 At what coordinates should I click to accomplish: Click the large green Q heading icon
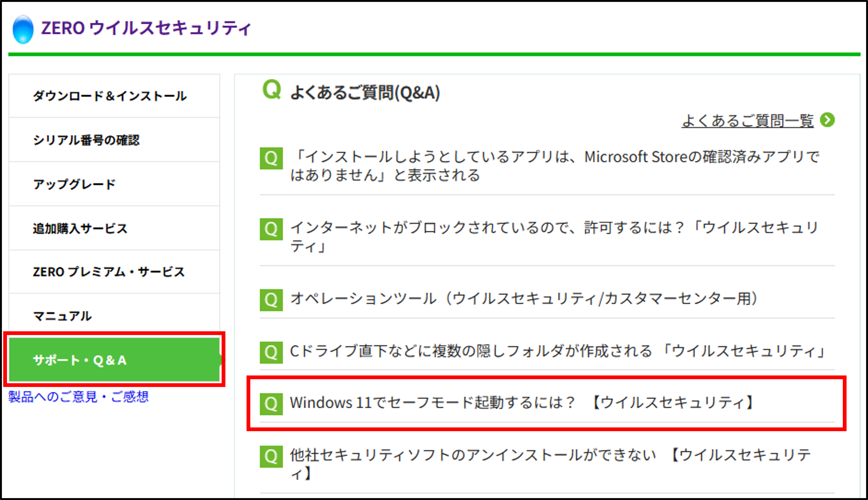pyautogui.click(x=272, y=89)
